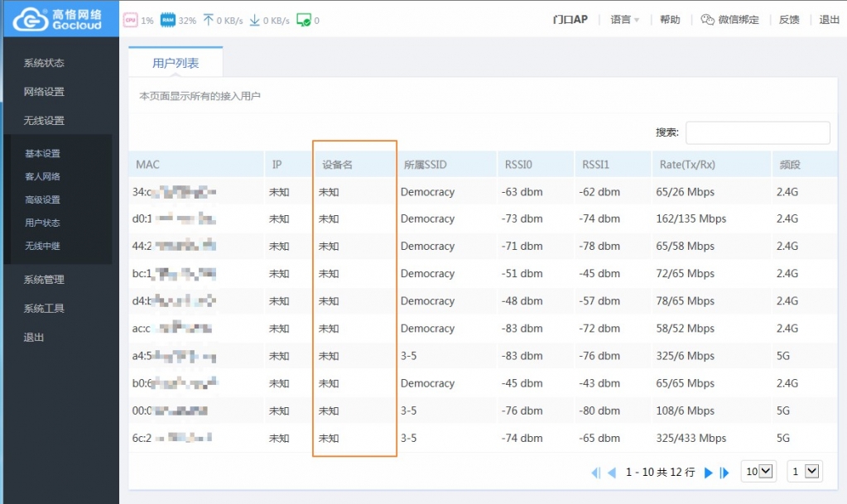Open the 语言 language dropdown
The image size is (847, 504).
[625, 20]
